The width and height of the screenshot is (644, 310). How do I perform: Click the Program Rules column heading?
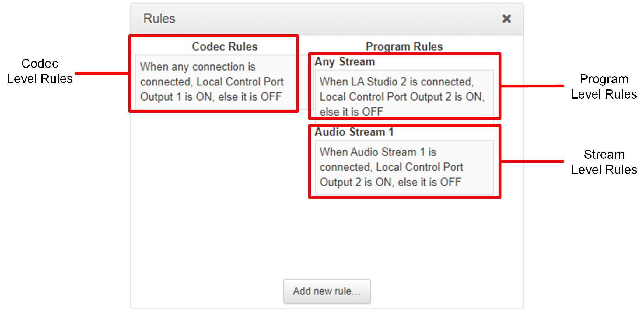[404, 47]
